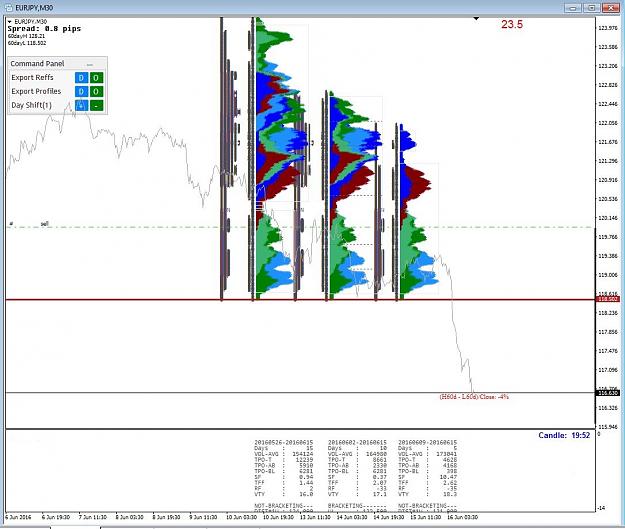The image size is (625, 529).
Task: Click TPO-T row under 20160602-20160615
Action: click(x=357, y=460)
